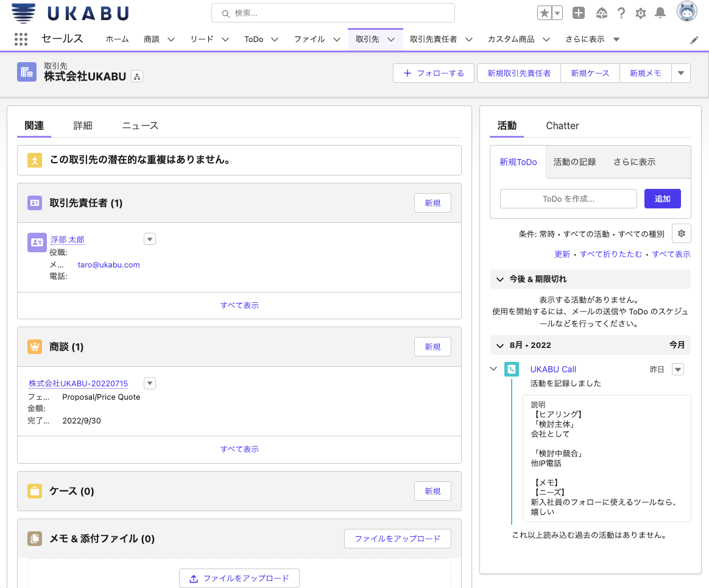Screen dimensions: 709x588
Task: Collapse the 今後 & 期限切れ section
Action: pyautogui.click(x=500, y=279)
